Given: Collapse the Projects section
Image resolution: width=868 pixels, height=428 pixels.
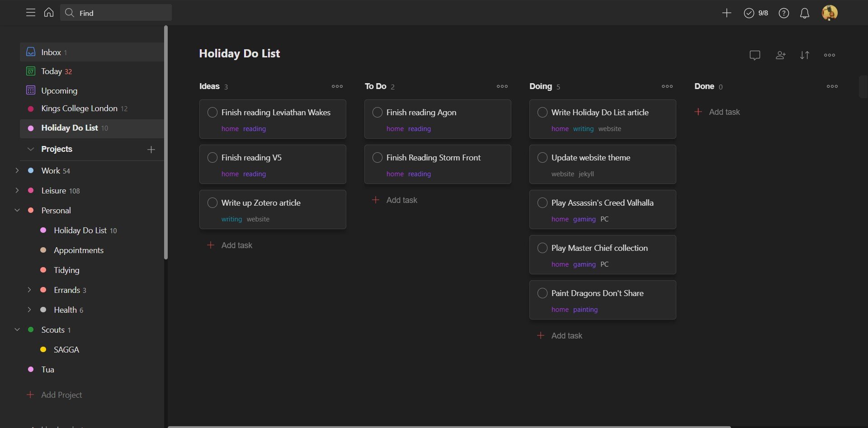Looking at the screenshot, I should click(31, 149).
